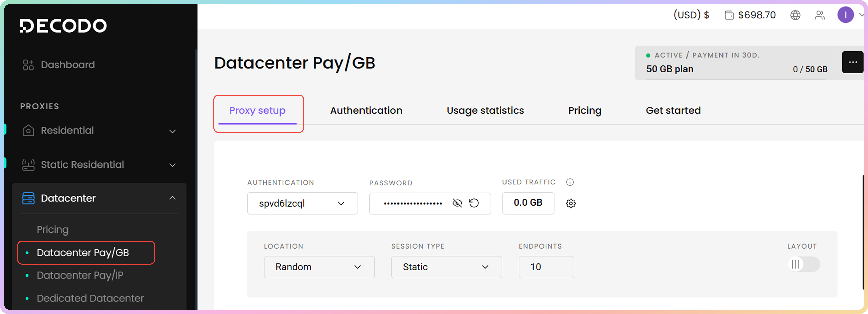Click the globe language icon
Viewport: 868px width, 314px height.
pyautogui.click(x=795, y=15)
